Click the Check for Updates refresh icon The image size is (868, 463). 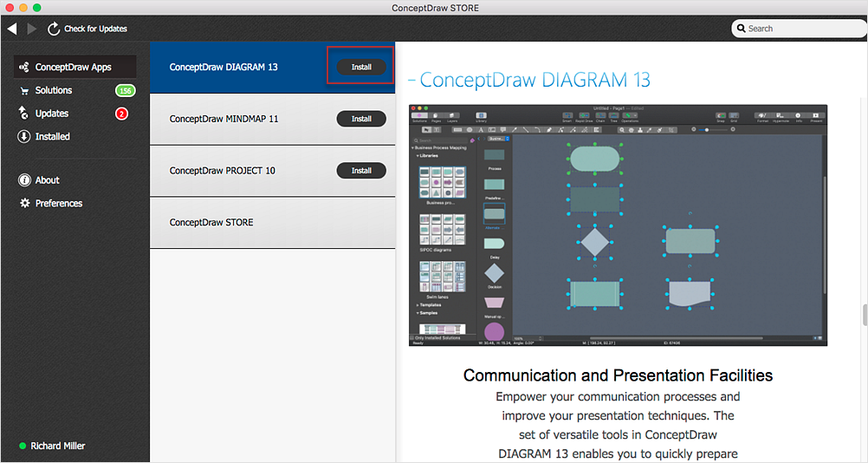(54, 29)
